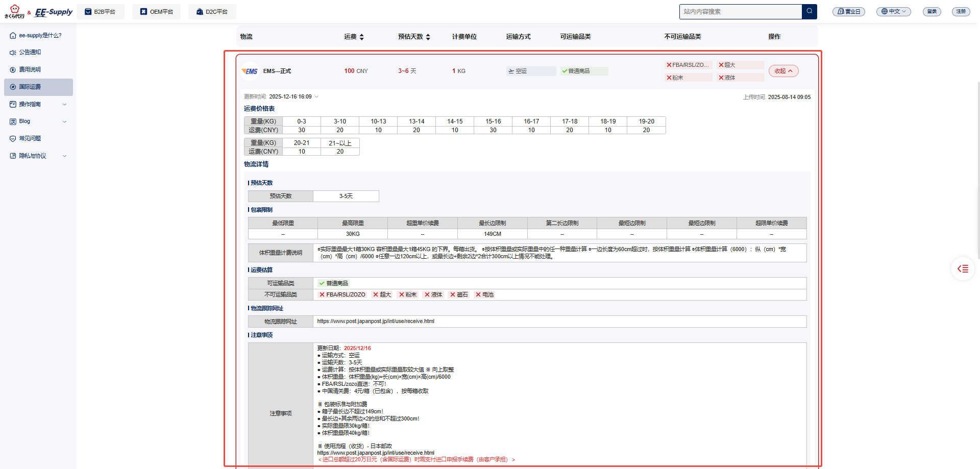Viewport: 980px width, 469px height.
Task: Click the calendar icon in 营业日
Action: click(841, 11)
